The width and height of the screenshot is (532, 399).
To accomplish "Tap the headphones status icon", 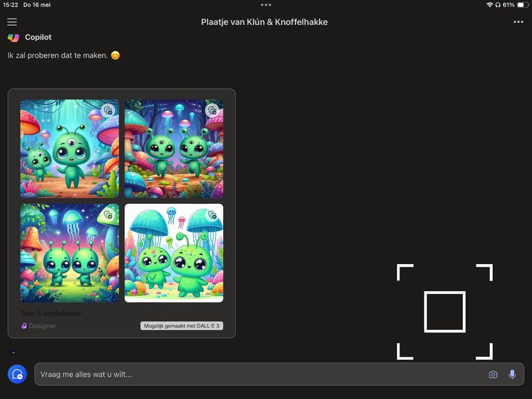I will [498, 4].
